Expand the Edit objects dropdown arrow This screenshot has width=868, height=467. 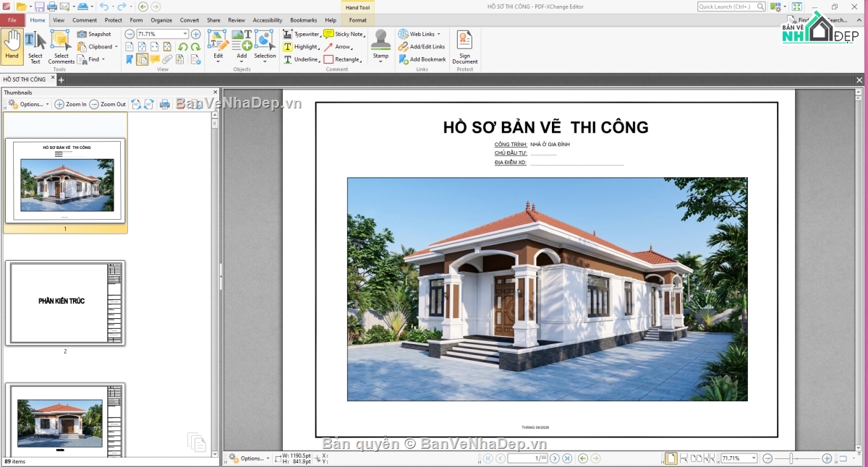coord(218,62)
